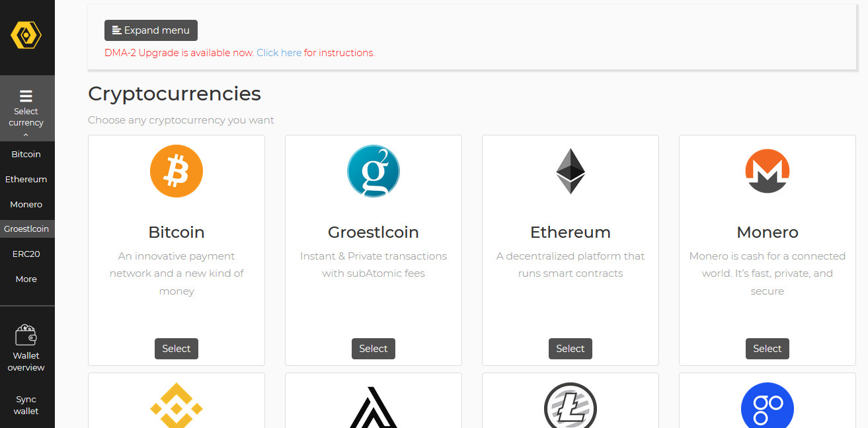Click the Expand menu button

(151, 30)
